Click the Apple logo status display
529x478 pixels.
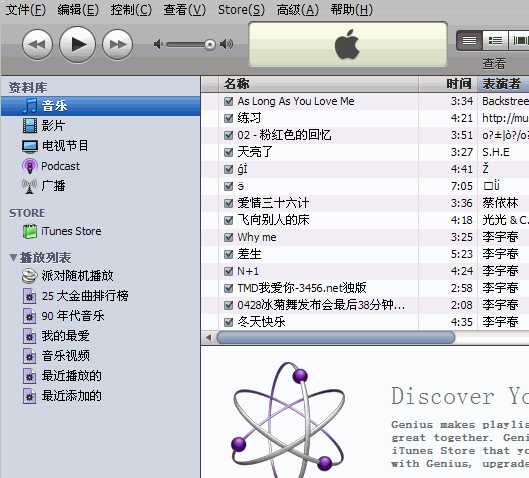(x=348, y=44)
